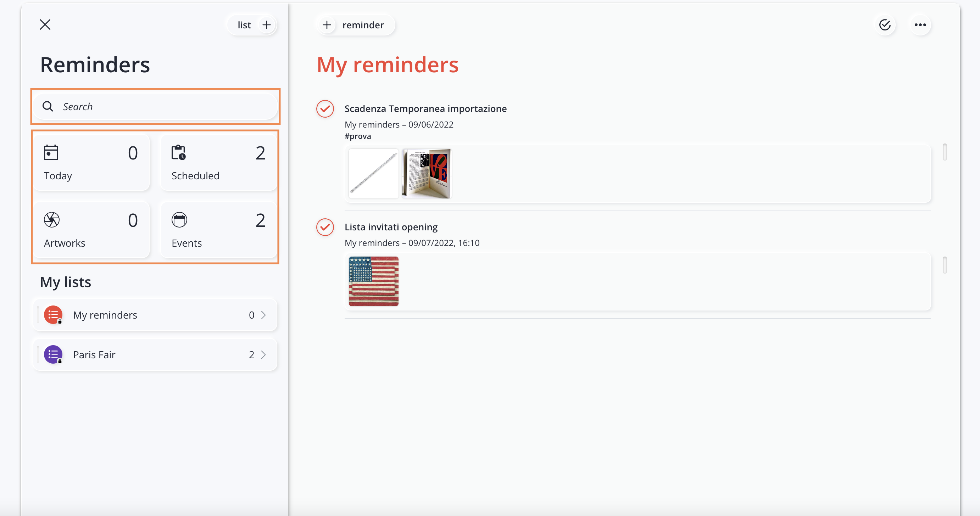Open the LOVE book artwork thumbnail
This screenshot has height=516, width=980.
[427, 173]
